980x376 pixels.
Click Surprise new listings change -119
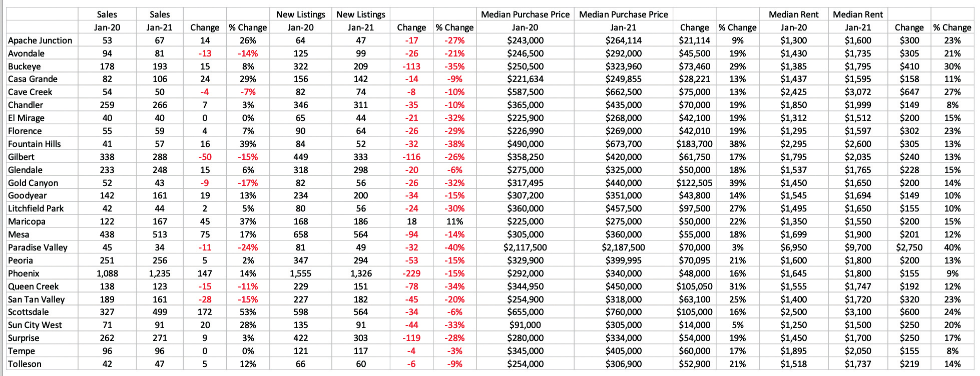pos(411,338)
